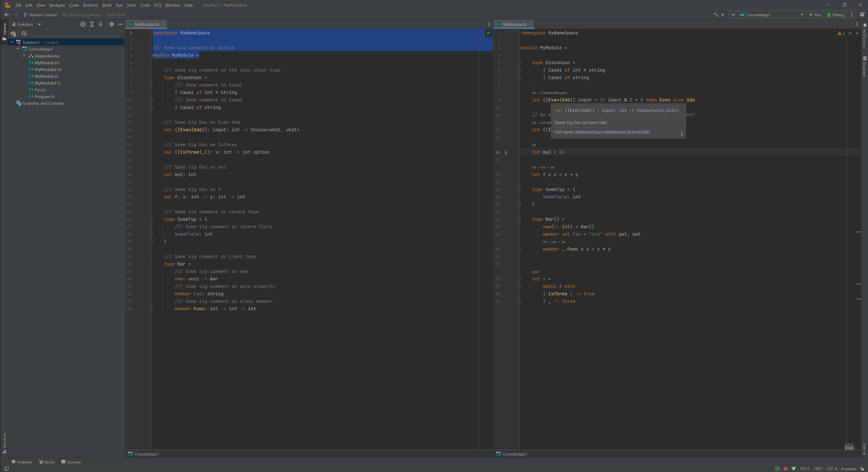Screen dimensions: 868x472
Task: Open the Notifications bell icon
Action: tap(865, 25)
